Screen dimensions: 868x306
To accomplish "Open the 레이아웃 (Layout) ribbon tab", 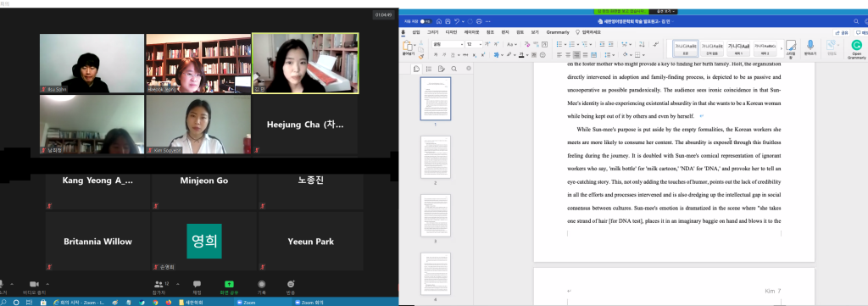I will click(x=471, y=32).
